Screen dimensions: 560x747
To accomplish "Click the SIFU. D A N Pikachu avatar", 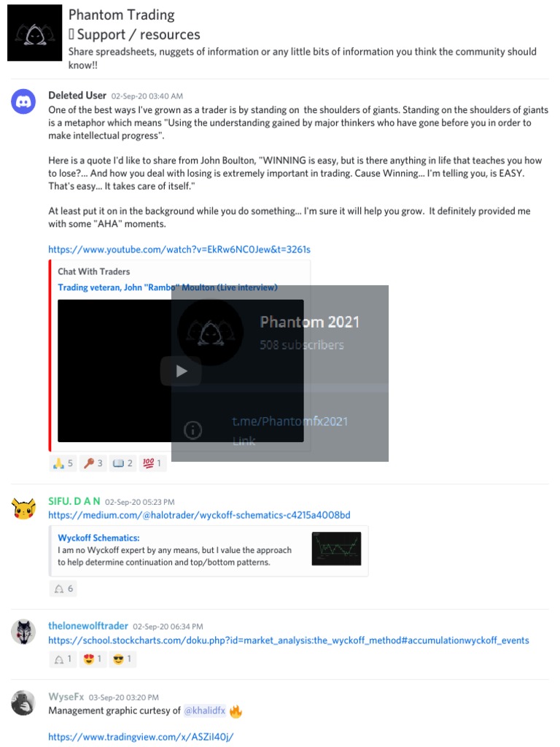I will pos(23,508).
